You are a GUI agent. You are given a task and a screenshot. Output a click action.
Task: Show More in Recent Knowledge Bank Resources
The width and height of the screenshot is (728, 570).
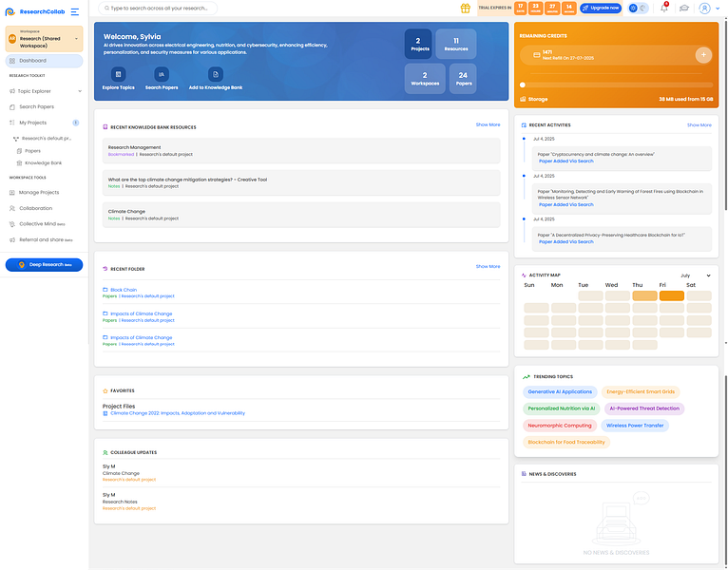(x=488, y=124)
